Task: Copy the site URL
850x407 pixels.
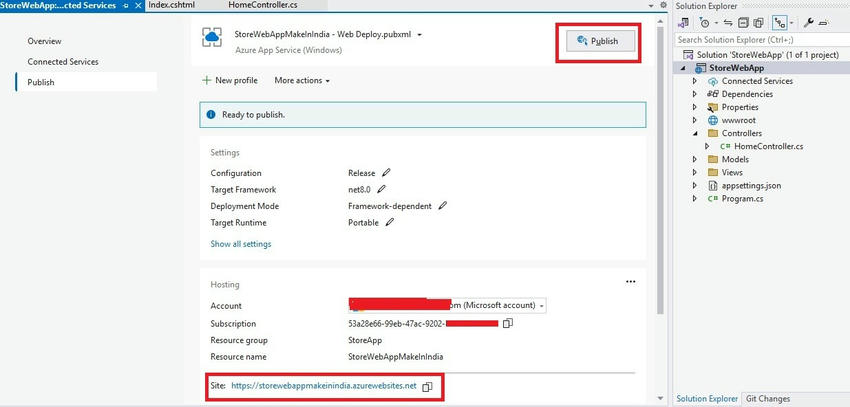Action: point(427,386)
